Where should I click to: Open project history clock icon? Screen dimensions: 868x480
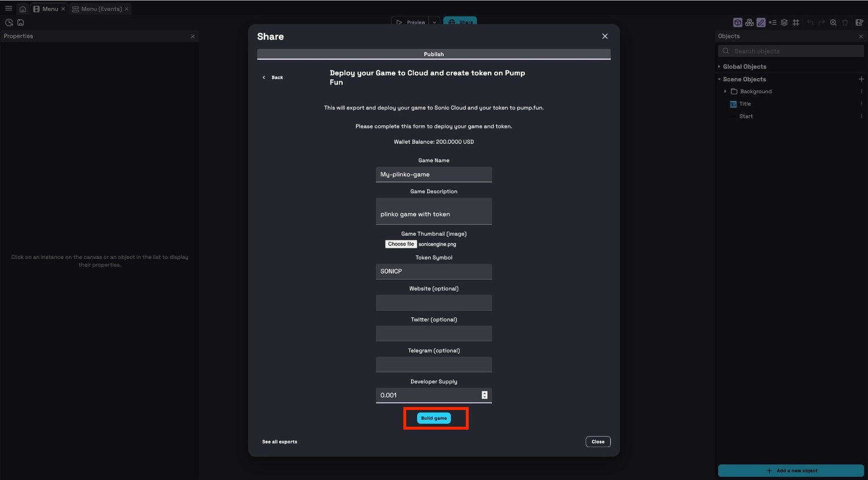pos(9,23)
